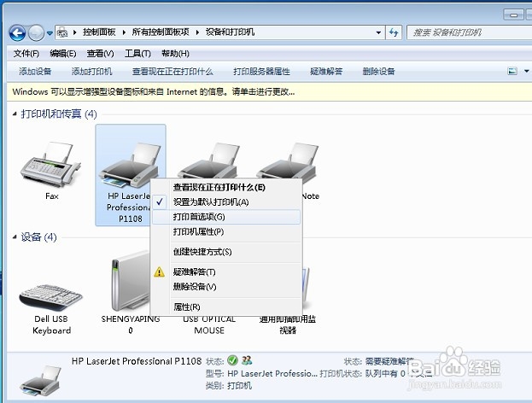Focus the 搜索 设备和打印机 search box
The width and height of the screenshot is (532, 403).
coord(469,32)
